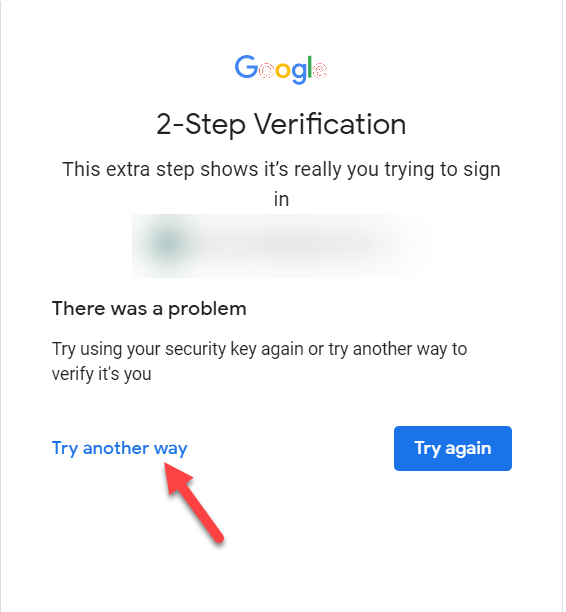566x612 pixels.
Task: Click the word in below the subtitle
Action: pyautogui.click(x=281, y=199)
